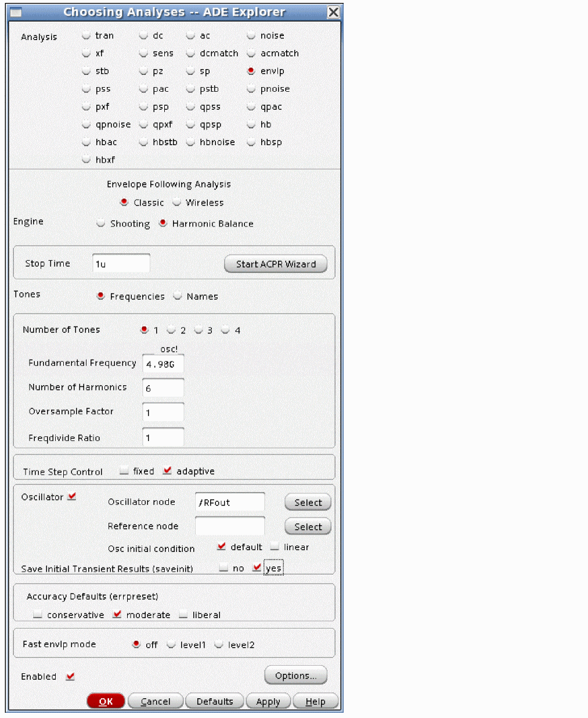Screen dimensions: 588x718
Task: Select the tran analysis radio button
Action: [86, 35]
